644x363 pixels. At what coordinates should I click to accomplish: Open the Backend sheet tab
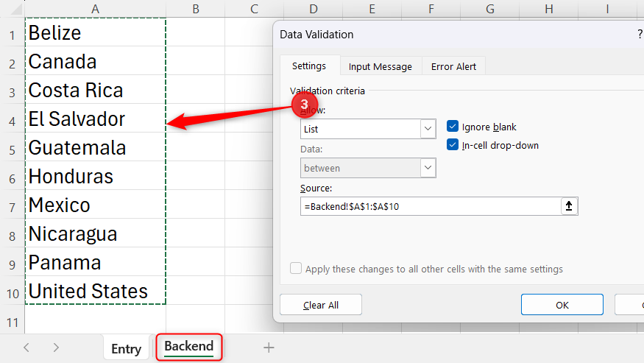click(189, 347)
